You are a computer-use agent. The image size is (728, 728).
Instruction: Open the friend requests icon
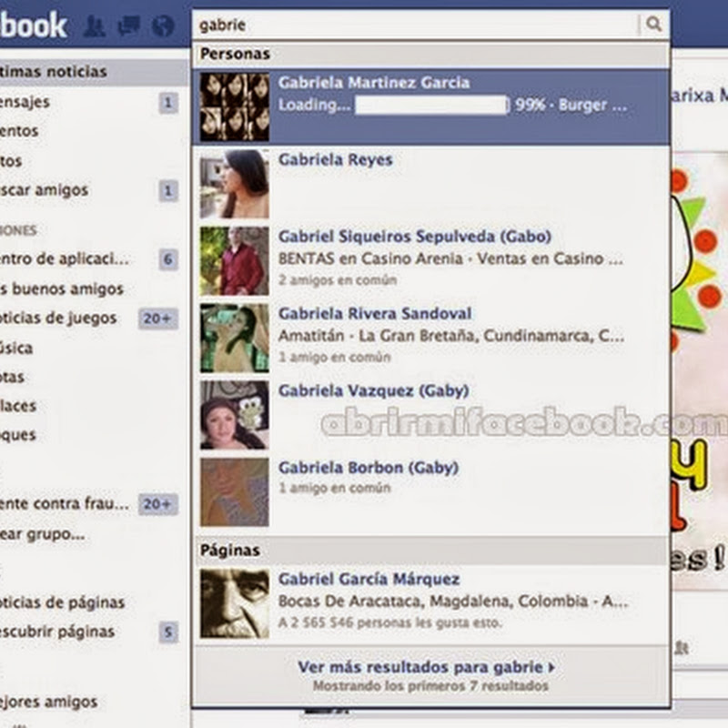[95, 25]
